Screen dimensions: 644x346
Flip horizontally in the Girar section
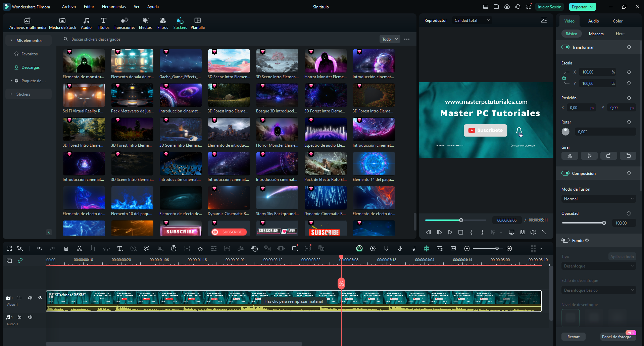pyautogui.click(x=570, y=156)
